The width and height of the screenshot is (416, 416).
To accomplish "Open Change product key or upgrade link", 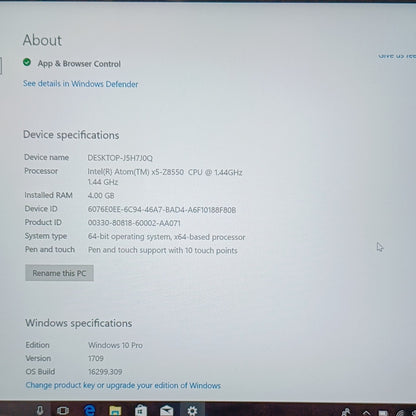I will (123, 385).
